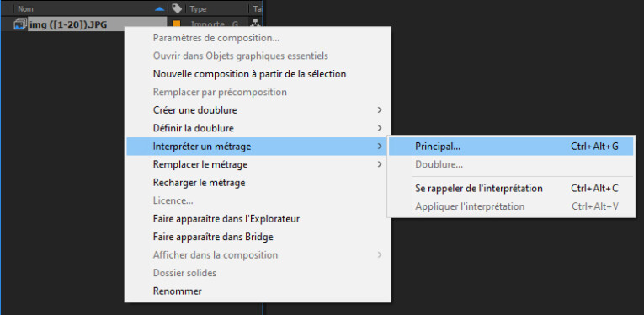Click the flowchart icon at row's right edge
The image size is (644, 315).
coord(257,24)
